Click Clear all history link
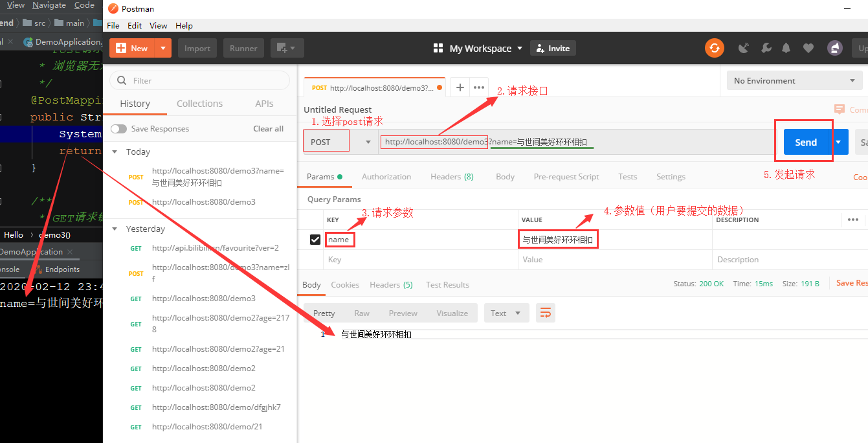 268,129
